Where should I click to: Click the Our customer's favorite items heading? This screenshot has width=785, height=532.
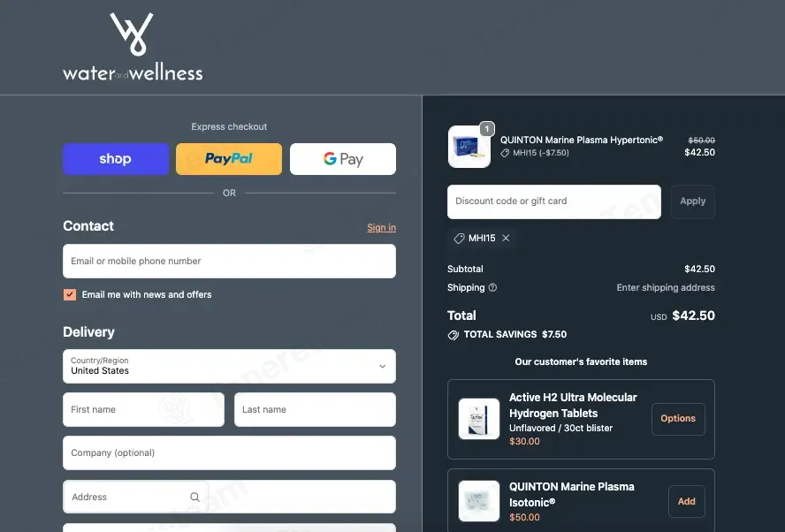pyautogui.click(x=582, y=361)
